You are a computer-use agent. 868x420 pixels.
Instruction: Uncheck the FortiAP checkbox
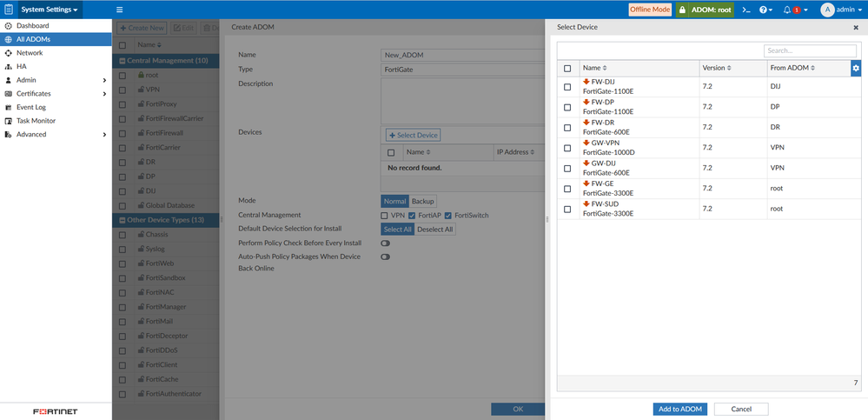coord(411,215)
